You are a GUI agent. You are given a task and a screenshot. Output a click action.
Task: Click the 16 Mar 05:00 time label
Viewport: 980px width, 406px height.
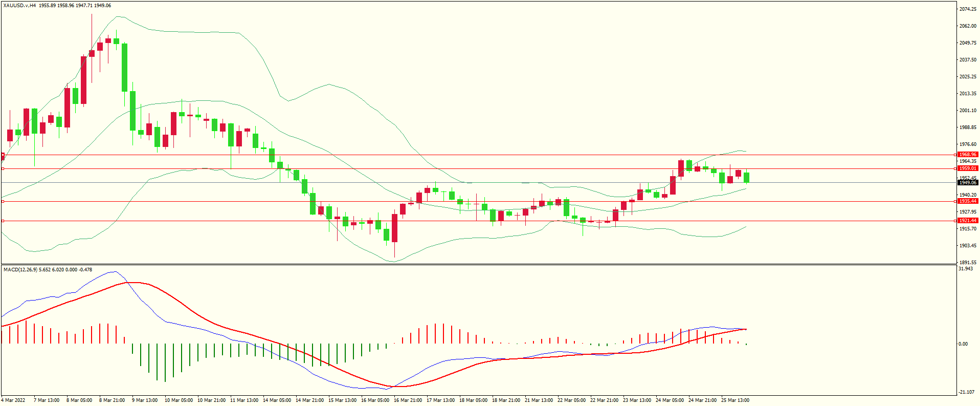pos(375,400)
